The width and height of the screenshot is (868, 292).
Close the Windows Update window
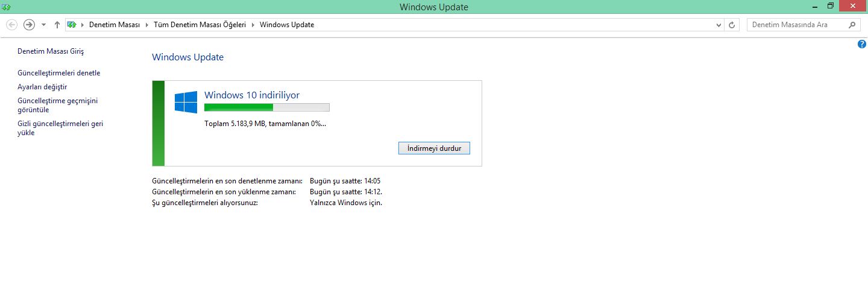pyautogui.click(x=853, y=6)
